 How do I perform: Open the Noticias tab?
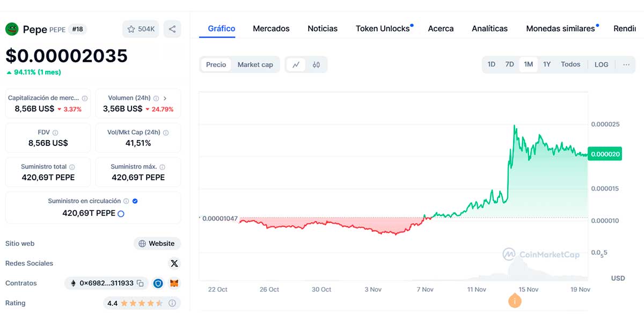point(323,28)
